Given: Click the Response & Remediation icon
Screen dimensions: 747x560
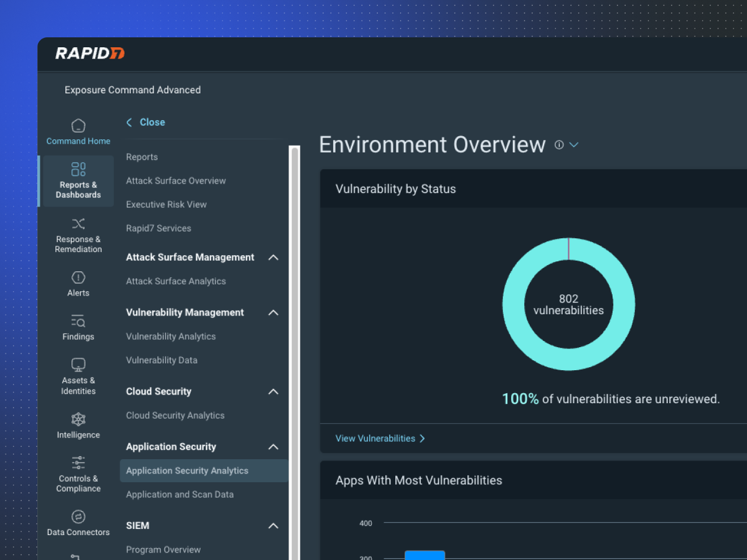Looking at the screenshot, I should [78, 223].
